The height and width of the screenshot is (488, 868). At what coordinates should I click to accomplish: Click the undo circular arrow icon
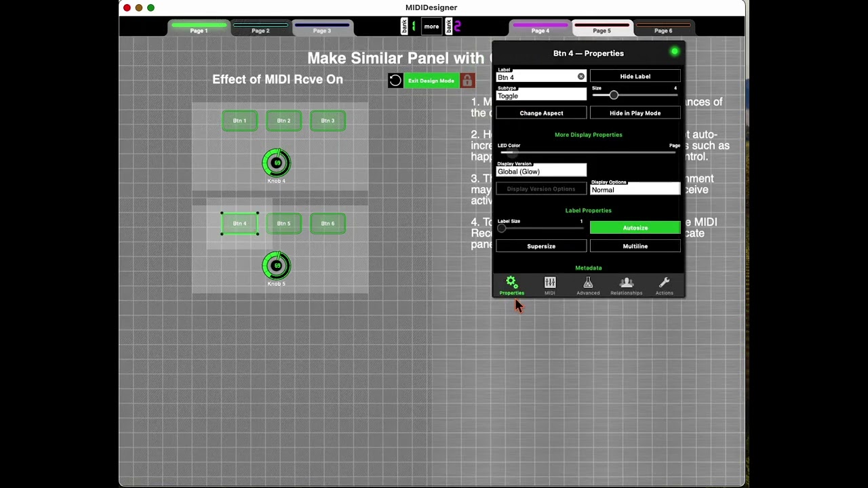[x=395, y=81]
